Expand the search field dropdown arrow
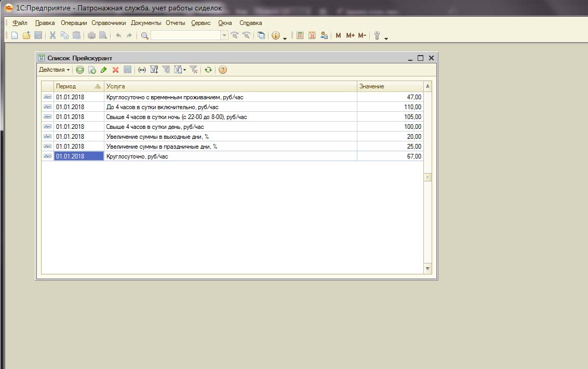 click(224, 36)
